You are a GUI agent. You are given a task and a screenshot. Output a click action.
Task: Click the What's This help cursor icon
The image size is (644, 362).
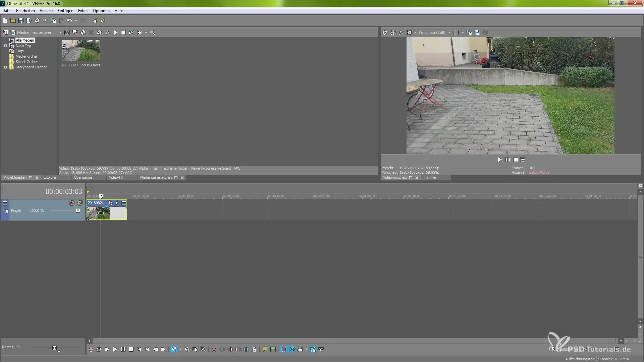[x=104, y=20]
